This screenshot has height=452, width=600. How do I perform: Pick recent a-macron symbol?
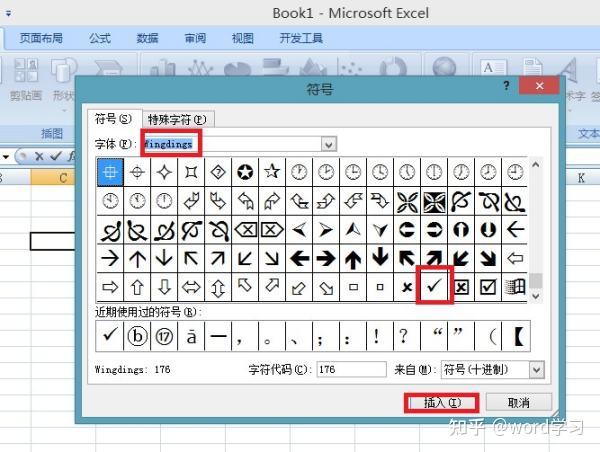[191, 336]
